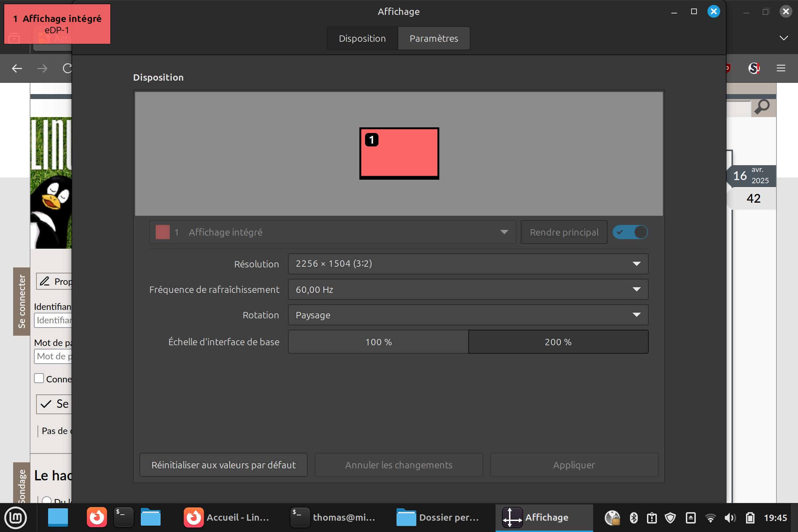The width and height of the screenshot is (798, 532).
Task: Open the battery status icon
Action: click(750, 518)
